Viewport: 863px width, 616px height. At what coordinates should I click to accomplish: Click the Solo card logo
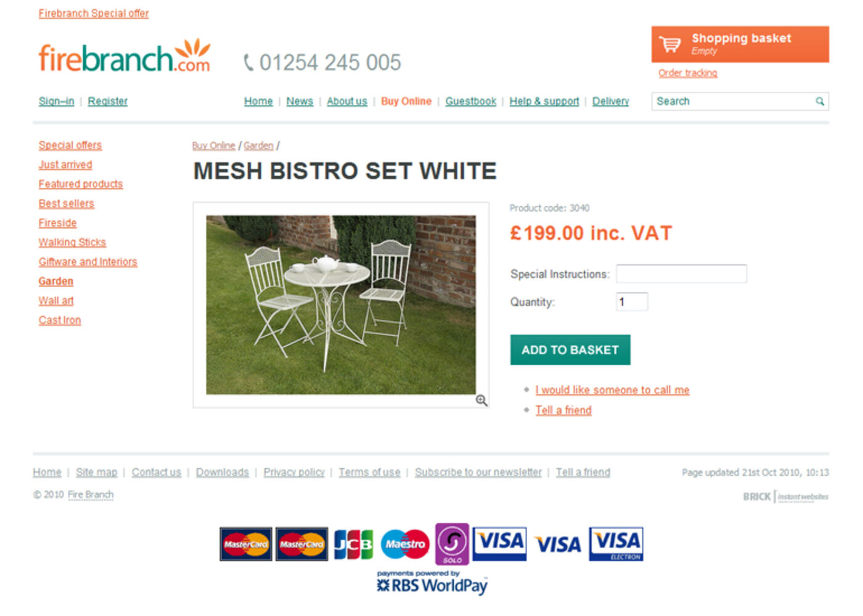coord(452,544)
